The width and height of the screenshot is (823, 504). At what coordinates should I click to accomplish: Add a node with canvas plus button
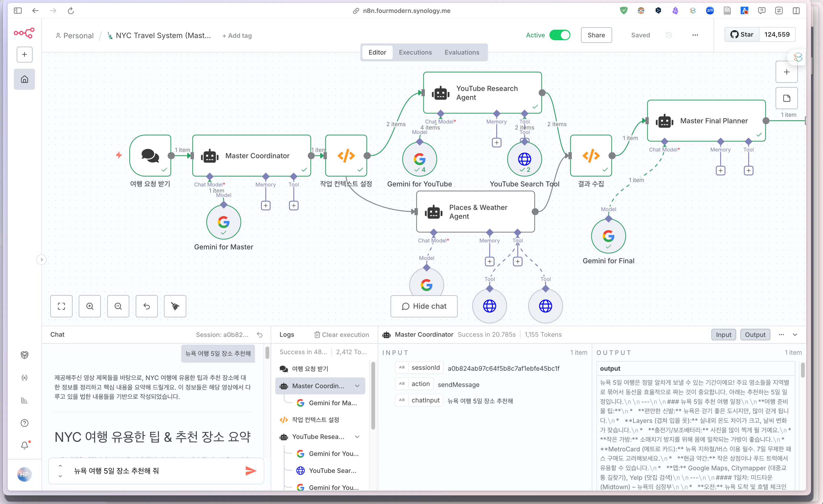click(787, 72)
